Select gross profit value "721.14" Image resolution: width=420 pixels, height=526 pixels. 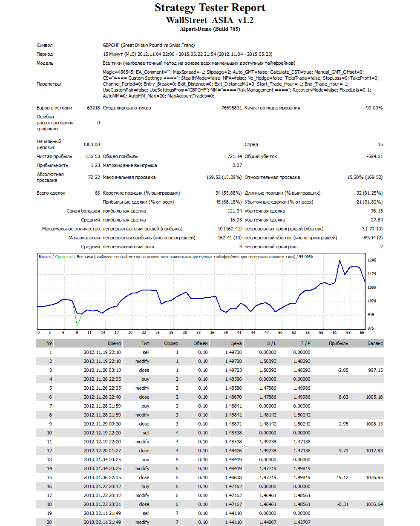[235, 156]
